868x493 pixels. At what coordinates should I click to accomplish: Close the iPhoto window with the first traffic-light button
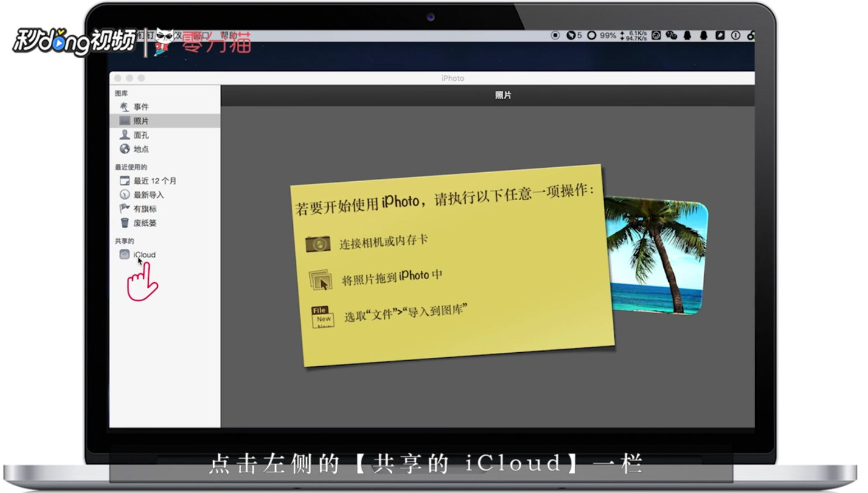[x=118, y=78]
